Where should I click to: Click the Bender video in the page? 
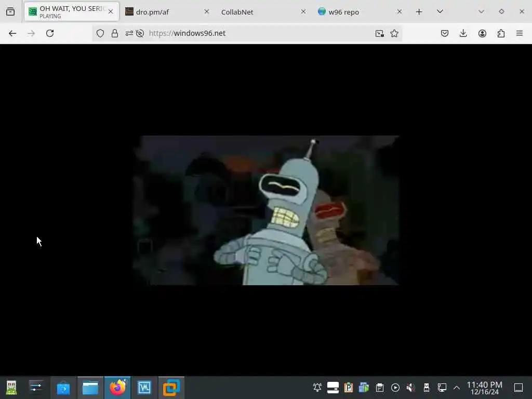point(266,210)
